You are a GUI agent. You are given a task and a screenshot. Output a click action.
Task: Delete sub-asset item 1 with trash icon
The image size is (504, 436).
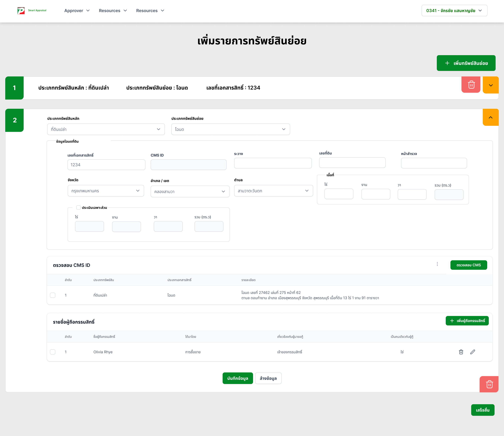471,85
